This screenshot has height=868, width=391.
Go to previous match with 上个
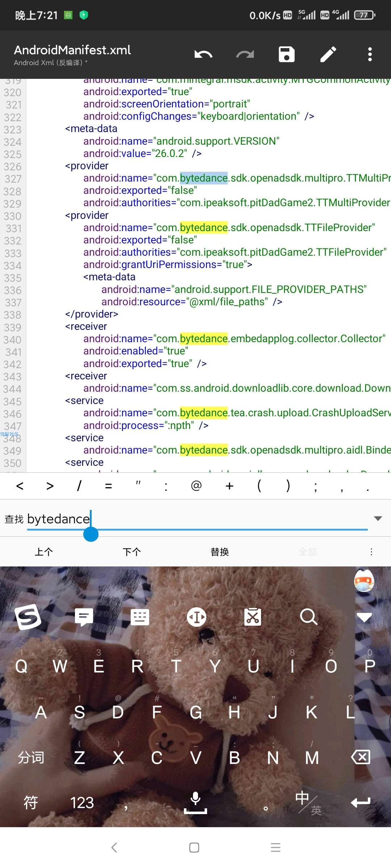(44, 552)
